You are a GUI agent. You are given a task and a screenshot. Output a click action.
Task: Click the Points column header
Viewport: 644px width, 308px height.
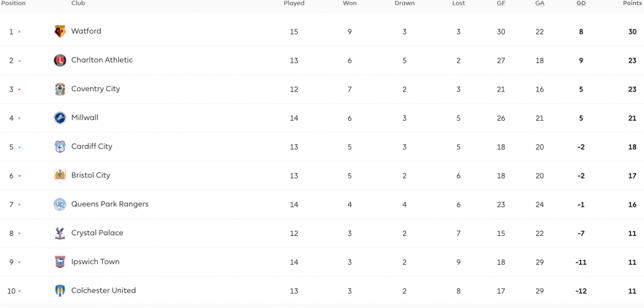click(x=632, y=3)
